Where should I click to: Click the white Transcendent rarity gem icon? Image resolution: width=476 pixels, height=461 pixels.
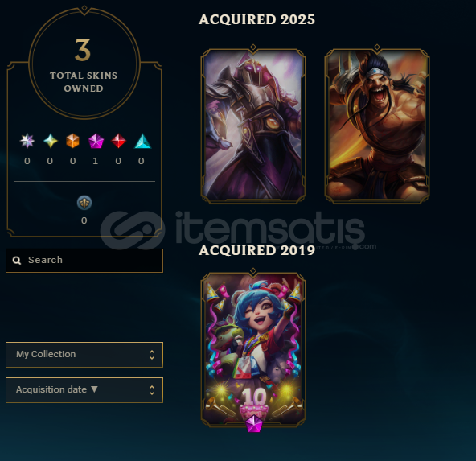(27, 142)
